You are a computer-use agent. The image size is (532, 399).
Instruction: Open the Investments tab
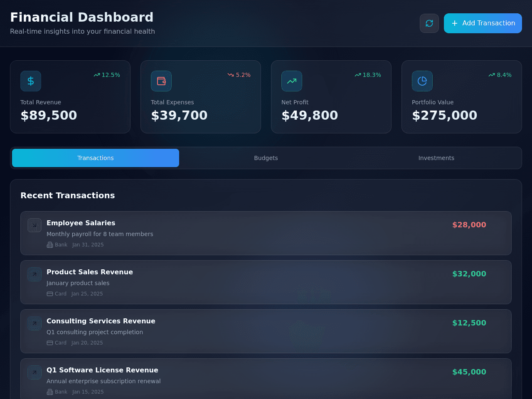[436, 158]
